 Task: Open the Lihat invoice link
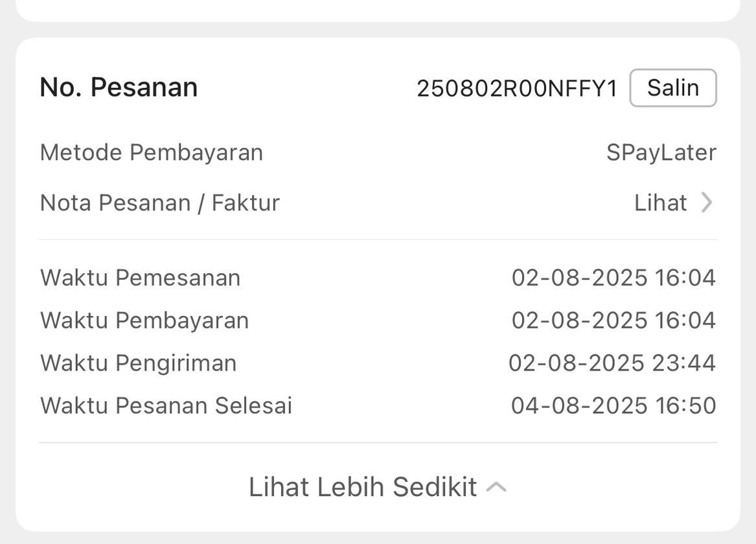[x=660, y=203]
